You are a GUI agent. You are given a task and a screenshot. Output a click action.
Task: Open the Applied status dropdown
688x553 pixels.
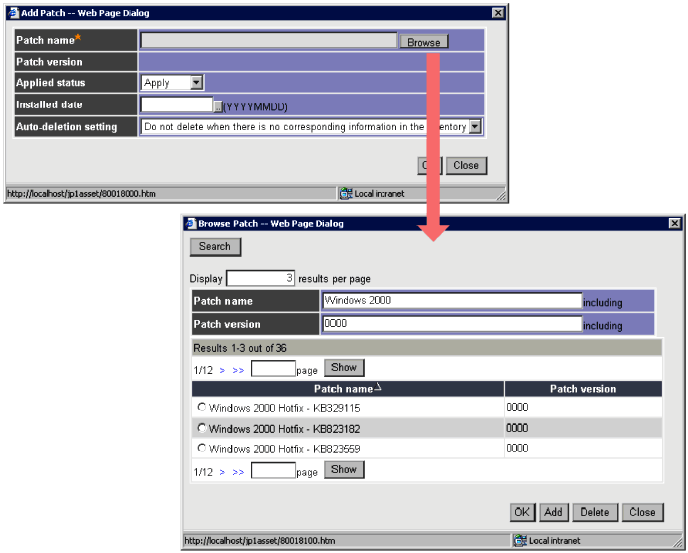coord(197,83)
